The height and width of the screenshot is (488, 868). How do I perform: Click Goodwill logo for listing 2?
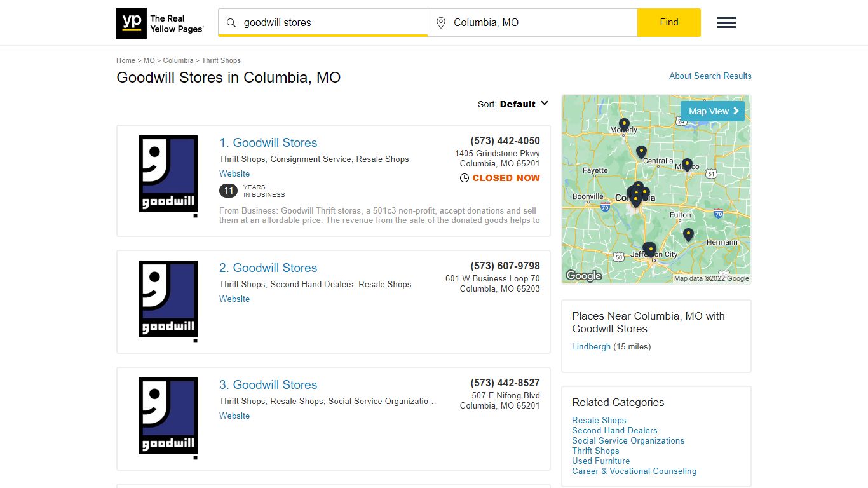point(168,302)
